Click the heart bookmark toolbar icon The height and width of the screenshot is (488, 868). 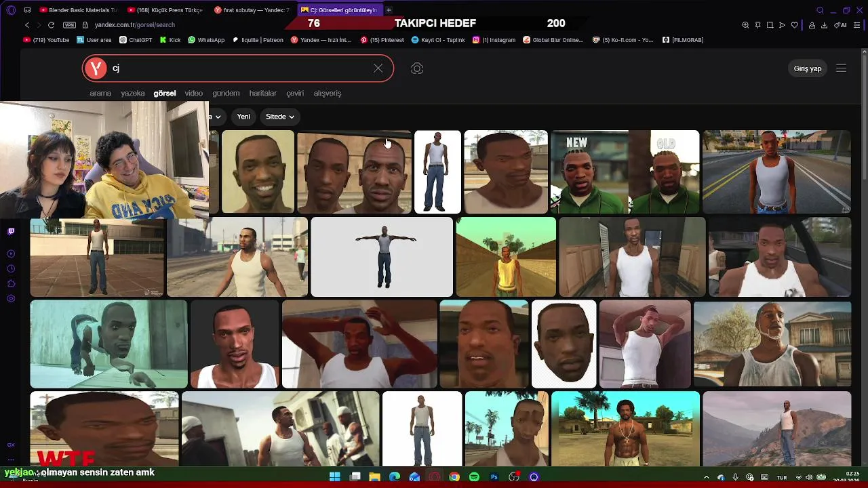pos(795,25)
